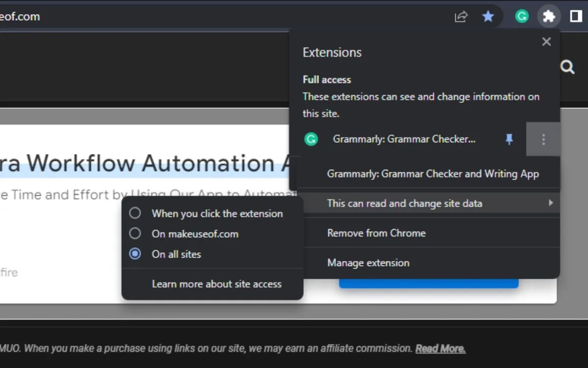Click the 'Read More' link at the bottom
The height and width of the screenshot is (368, 588).
[x=440, y=348]
